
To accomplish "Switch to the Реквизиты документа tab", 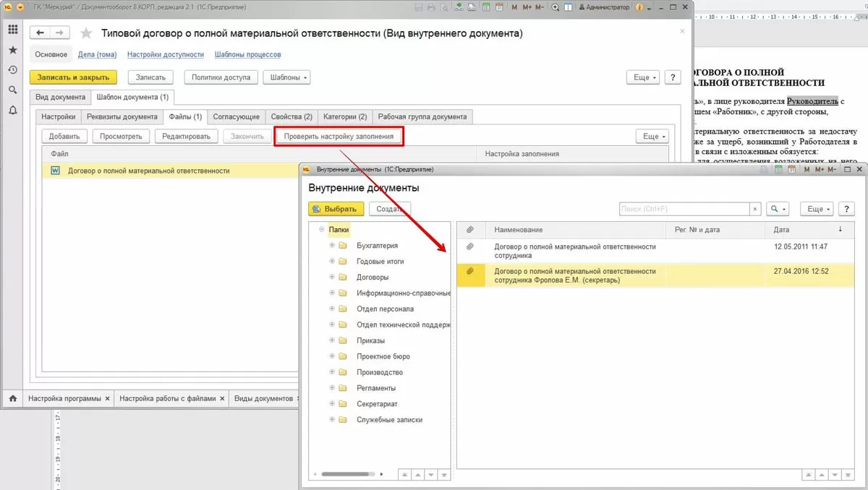I will coord(122,116).
